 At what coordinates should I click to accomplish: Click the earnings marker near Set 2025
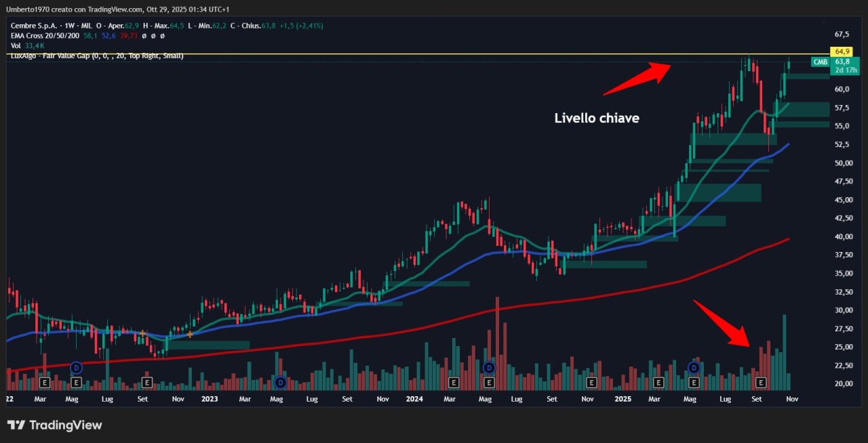tap(761, 383)
